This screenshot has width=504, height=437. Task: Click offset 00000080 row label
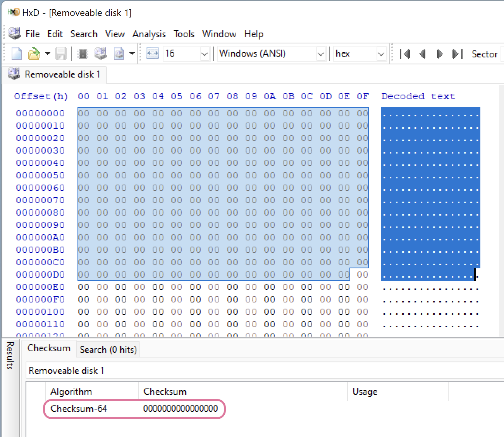pos(40,212)
